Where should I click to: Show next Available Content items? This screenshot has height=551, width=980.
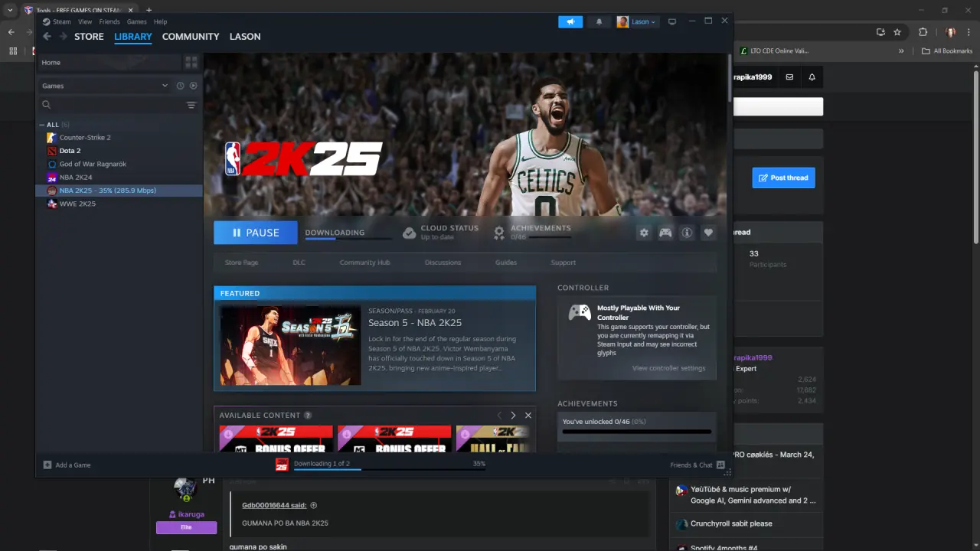(x=513, y=416)
